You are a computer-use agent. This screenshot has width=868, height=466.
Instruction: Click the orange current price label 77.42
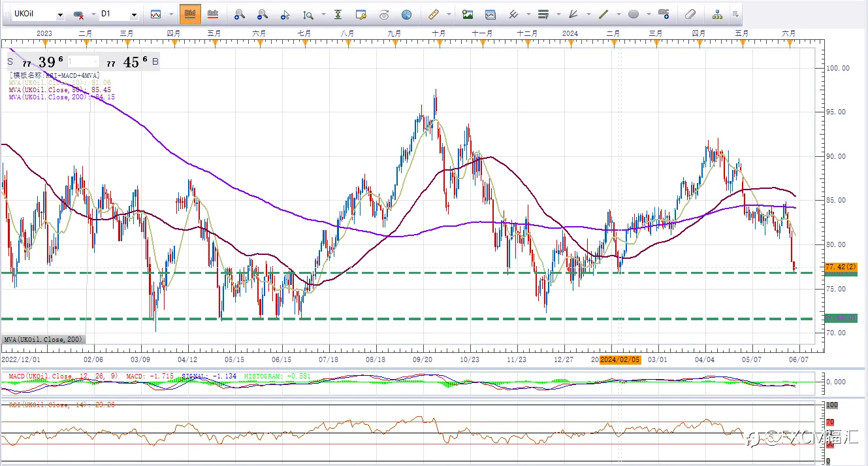click(x=841, y=267)
